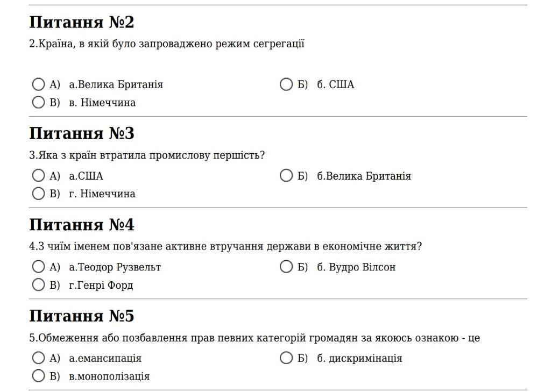
Task: Choose 'б. Вудро Вілсон' radio button
Action: click(x=286, y=267)
